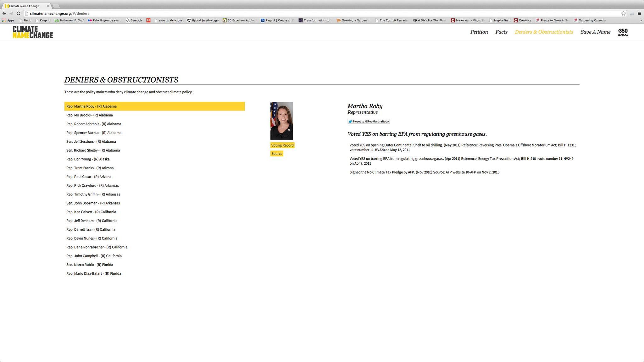Screen dimensions: 644x362
Task: Open the Bathroom F. Graf bookmark
Action: pyautogui.click(x=69, y=20)
